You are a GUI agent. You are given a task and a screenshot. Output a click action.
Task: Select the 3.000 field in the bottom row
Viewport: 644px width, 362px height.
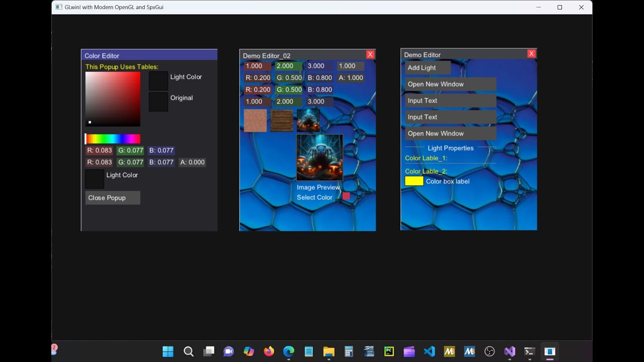319,101
